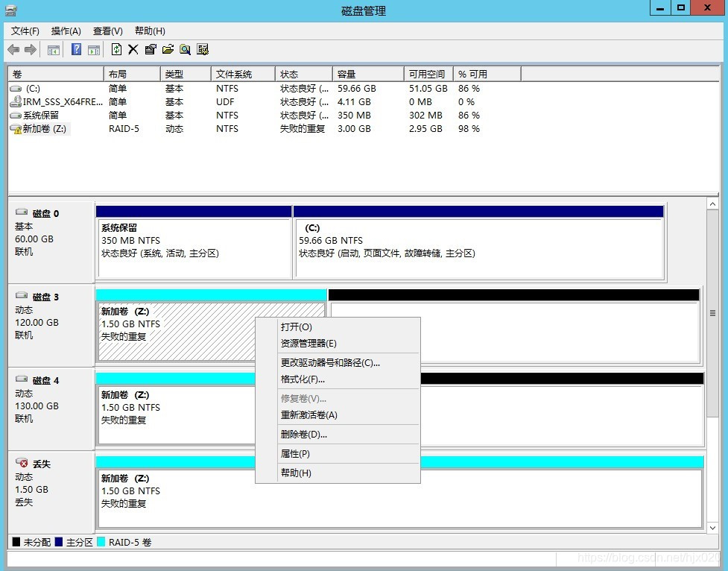Click the 2.95 GB free space cell
The height and width of the screenshot is (571, 728).
coord(425,129)
